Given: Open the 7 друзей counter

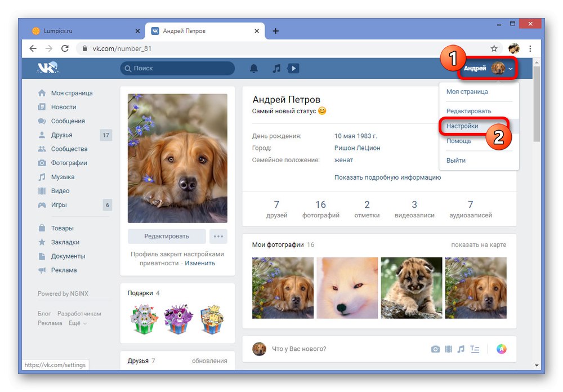Looking at the screenshot, I should (x=276, y=209).
